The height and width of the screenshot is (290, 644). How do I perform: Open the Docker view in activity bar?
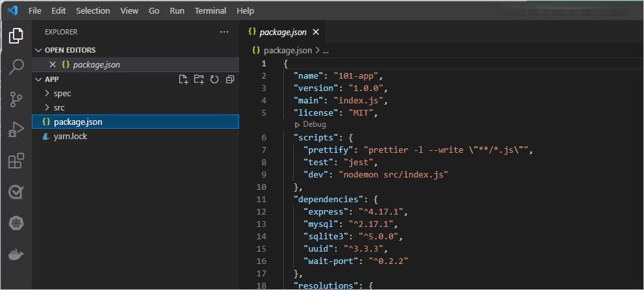[16, 255]
